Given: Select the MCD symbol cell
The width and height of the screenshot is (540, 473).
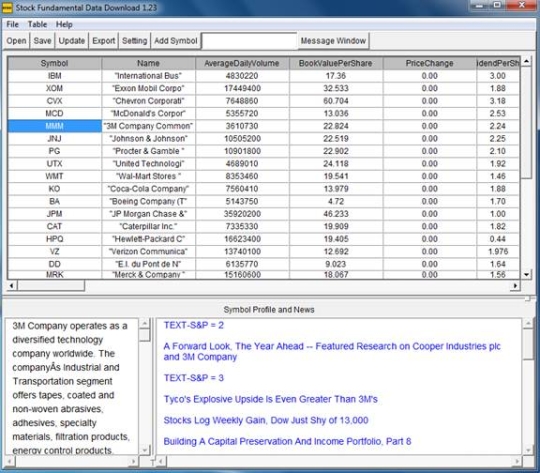Looking at the screenshot, I should click(x=54, y=113).
